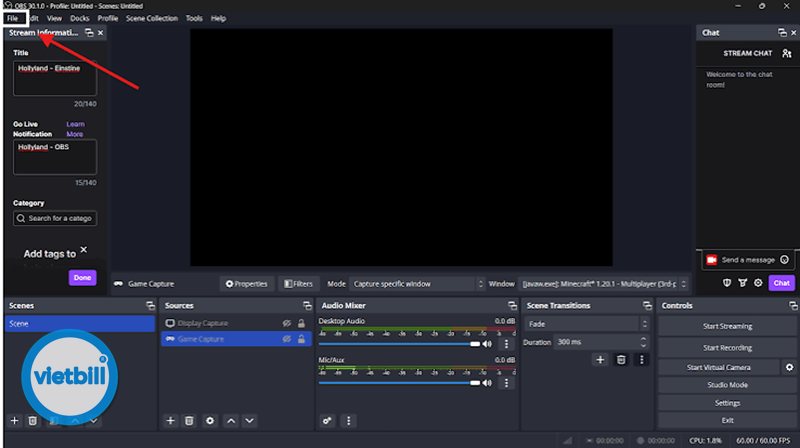
Task: Remove the selected scene
Action: (33, 420)
